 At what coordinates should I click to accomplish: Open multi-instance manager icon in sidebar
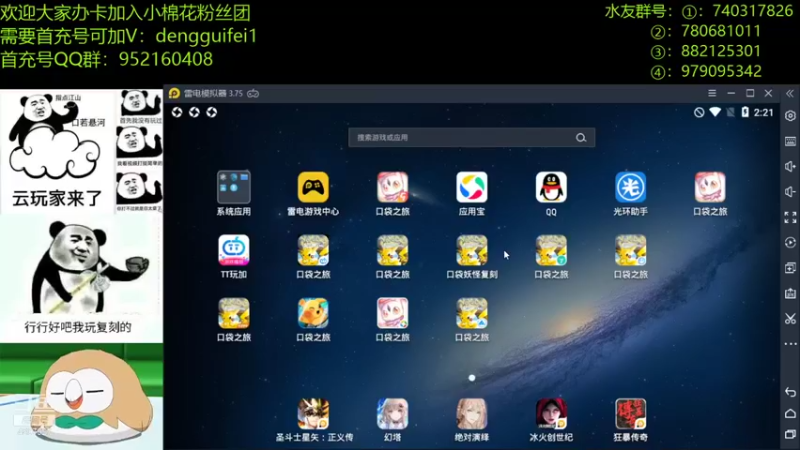[790, 268]
